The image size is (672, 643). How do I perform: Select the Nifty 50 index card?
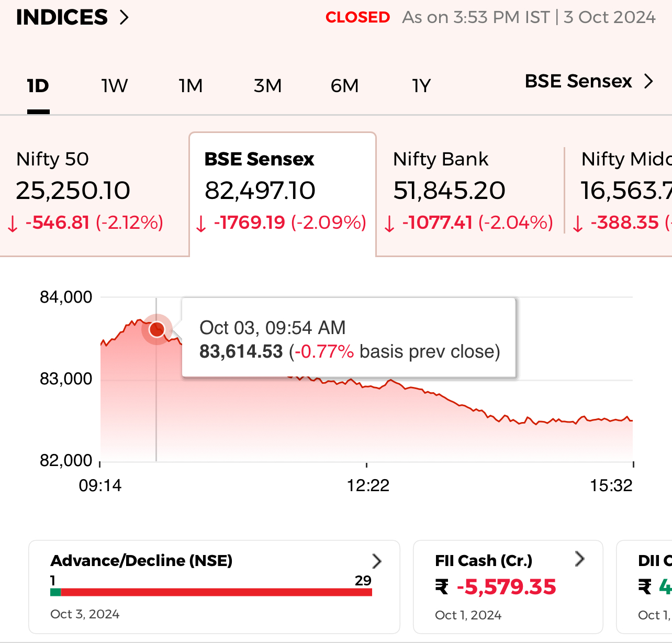pyautogui.click(x=89, y=191)
